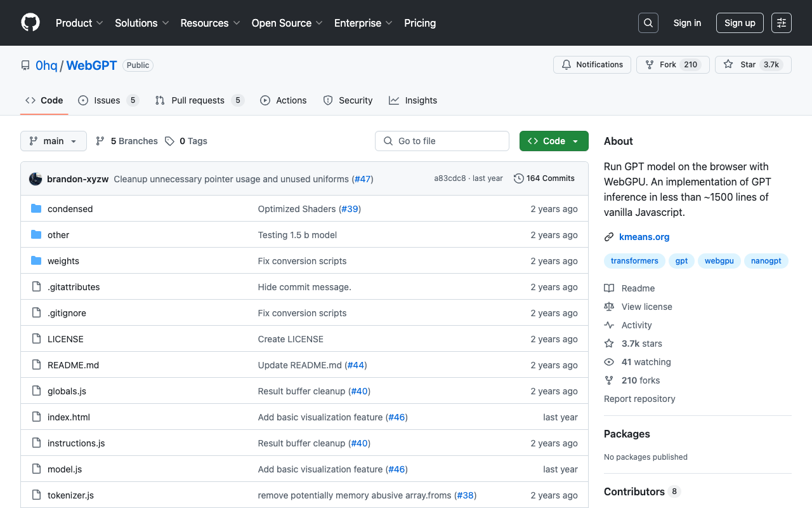This screenshot has width=812, height=508.
Task: Click the Optimized Shaders commit message
Action: (x=297, y=209)
